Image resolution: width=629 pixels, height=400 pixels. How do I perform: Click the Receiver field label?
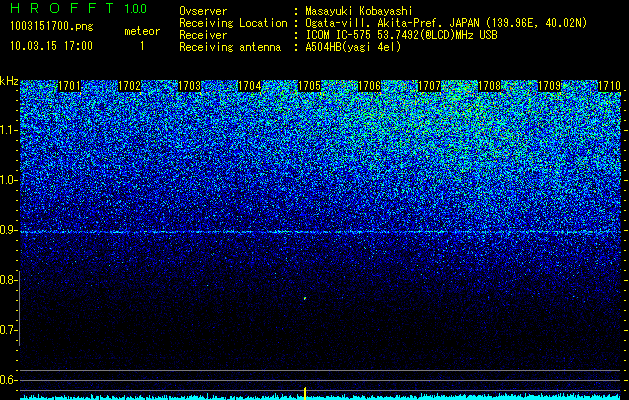(x=203, y=35)
